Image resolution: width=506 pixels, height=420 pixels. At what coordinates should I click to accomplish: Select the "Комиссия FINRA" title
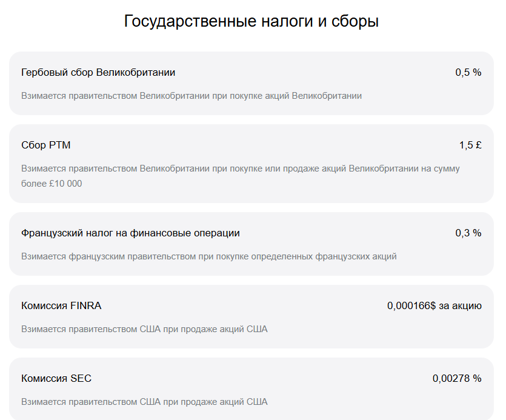click(61, 306)
